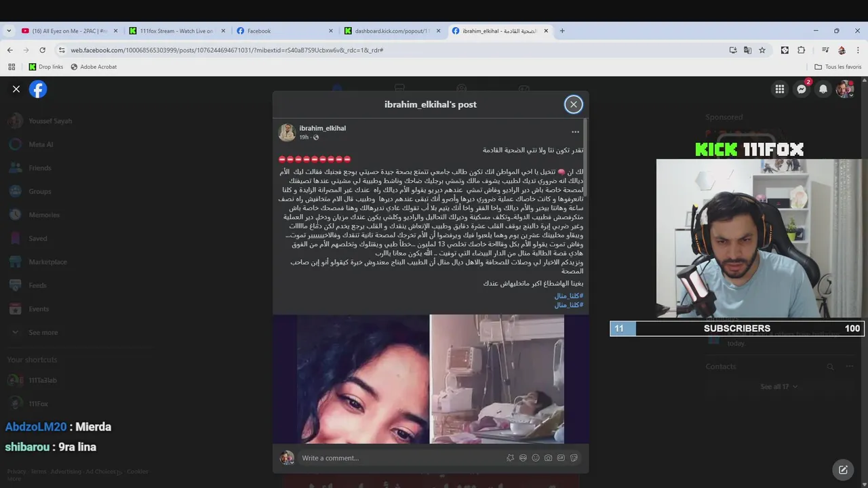
Task: Switch to the Facebook browser tab
Action: pyautogui.click(x=285, y=30)
